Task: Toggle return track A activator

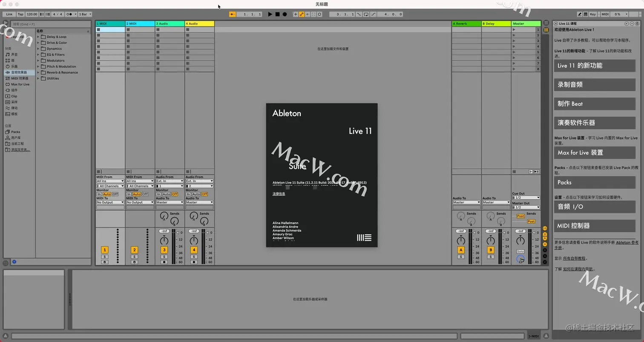Action: pyautogui.click(x=461, y=250)
